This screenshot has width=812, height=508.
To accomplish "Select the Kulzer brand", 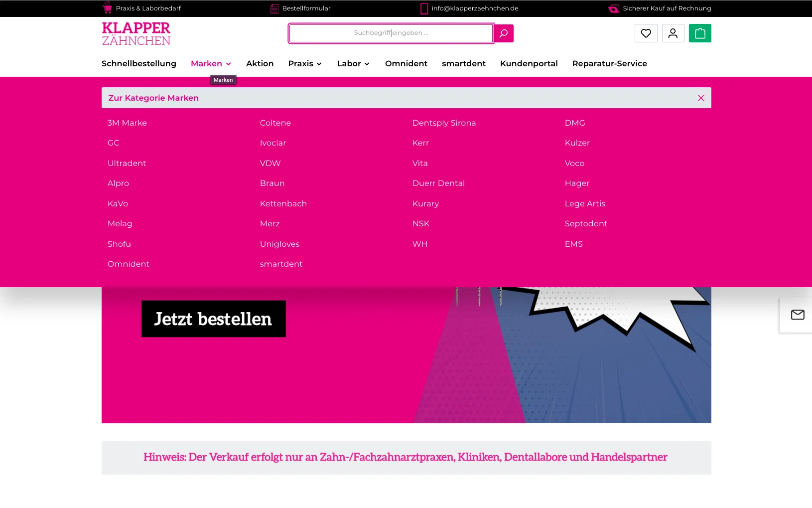I will point(577,143).
